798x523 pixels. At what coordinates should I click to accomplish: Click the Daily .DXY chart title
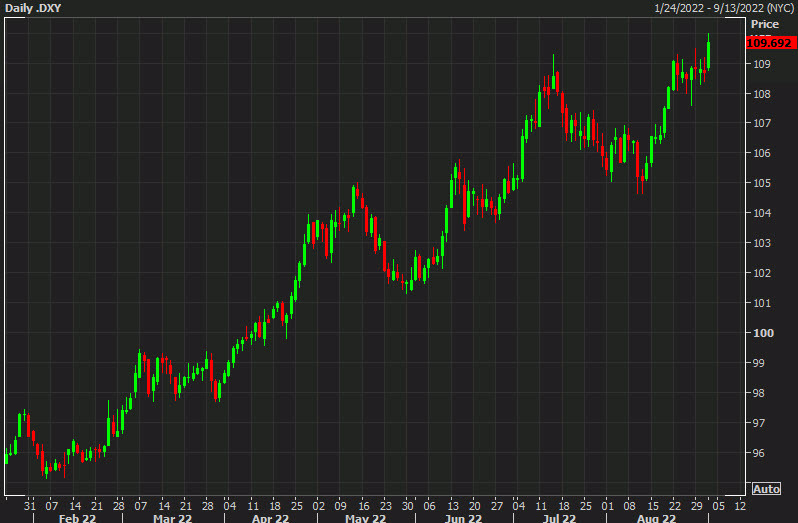[35, 8]
